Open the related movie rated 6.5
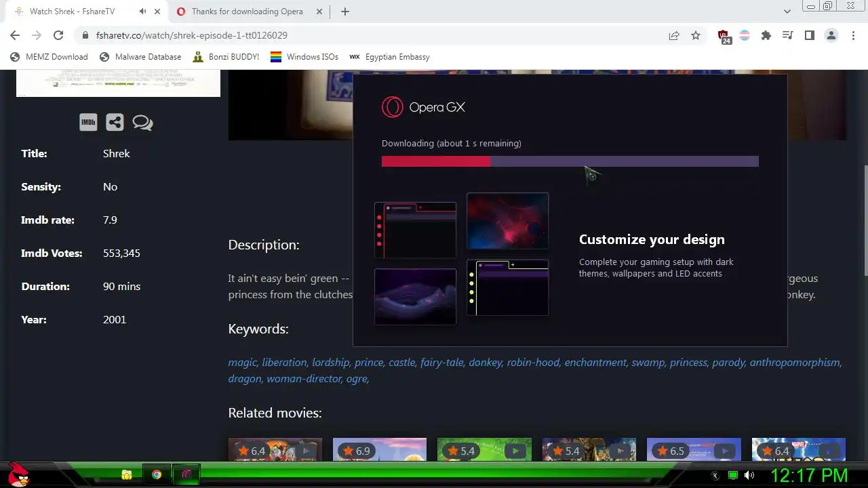This screenshot has width=868, height=488. (694, 450)
